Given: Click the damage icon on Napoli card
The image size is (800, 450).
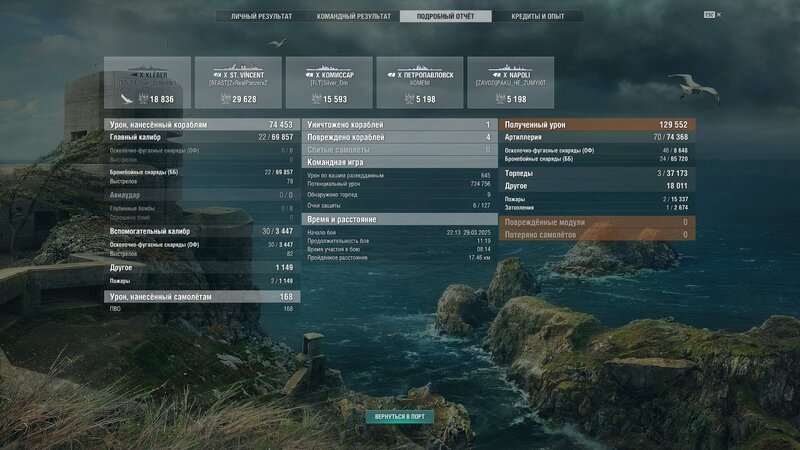Looking at the screenshot, I should (500, 98).
